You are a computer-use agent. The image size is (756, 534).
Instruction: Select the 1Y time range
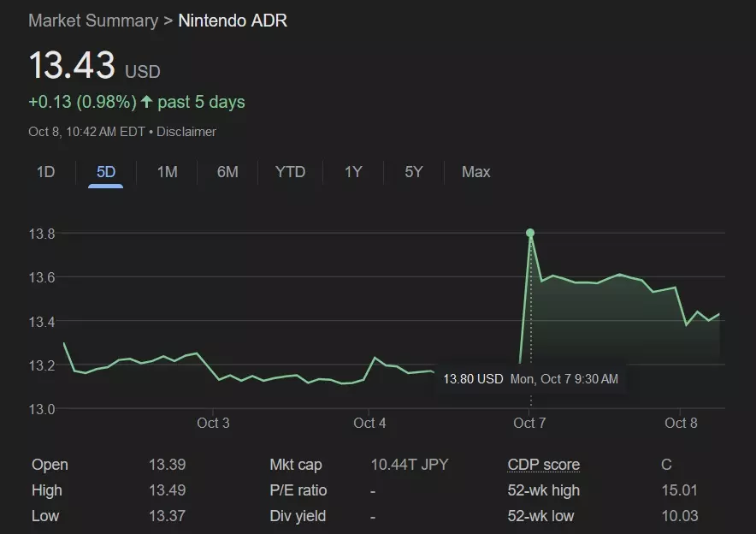click(353, 172)
